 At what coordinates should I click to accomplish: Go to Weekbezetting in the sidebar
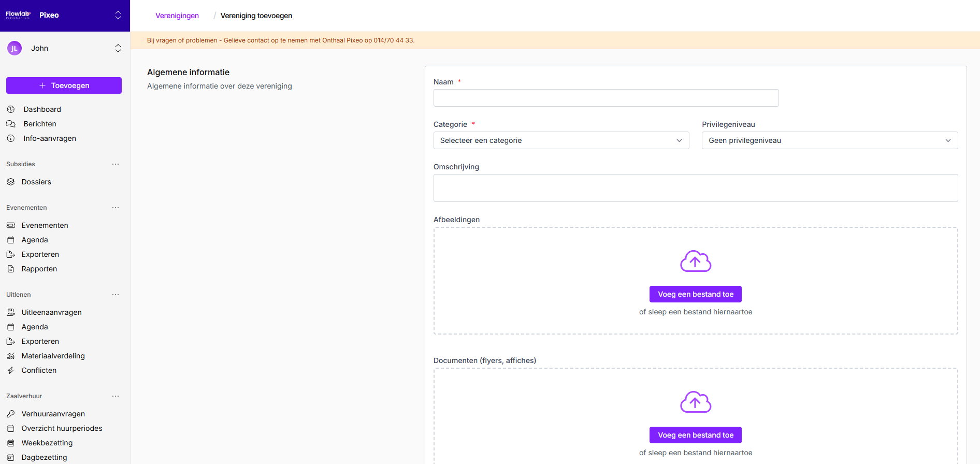(47, 443)
